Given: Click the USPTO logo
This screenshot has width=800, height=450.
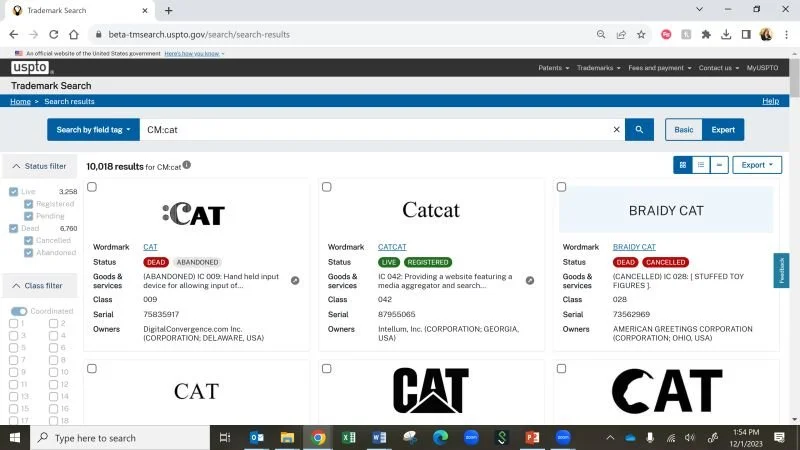Looking at the screenshot, I should 30,67.
